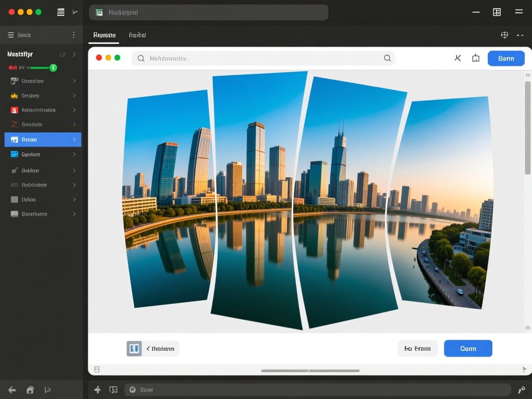
Task: Click the shield icon right of the tabs
Action: [x=505, y=35]
